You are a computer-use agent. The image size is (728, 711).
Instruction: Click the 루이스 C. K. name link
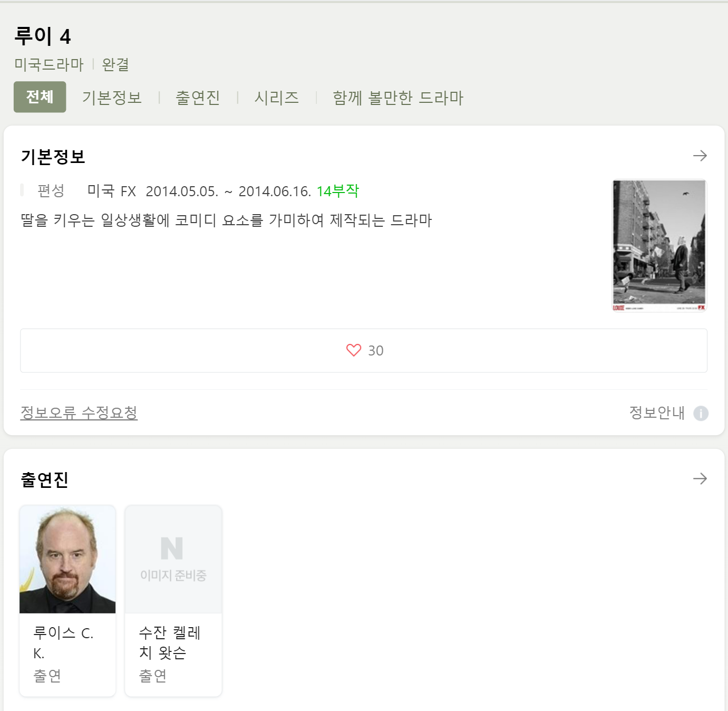[63, 642]
